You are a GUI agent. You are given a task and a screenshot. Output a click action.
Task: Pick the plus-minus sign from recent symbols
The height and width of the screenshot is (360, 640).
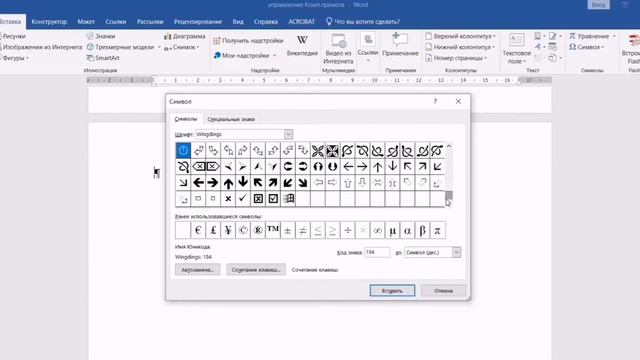point(288,230)
